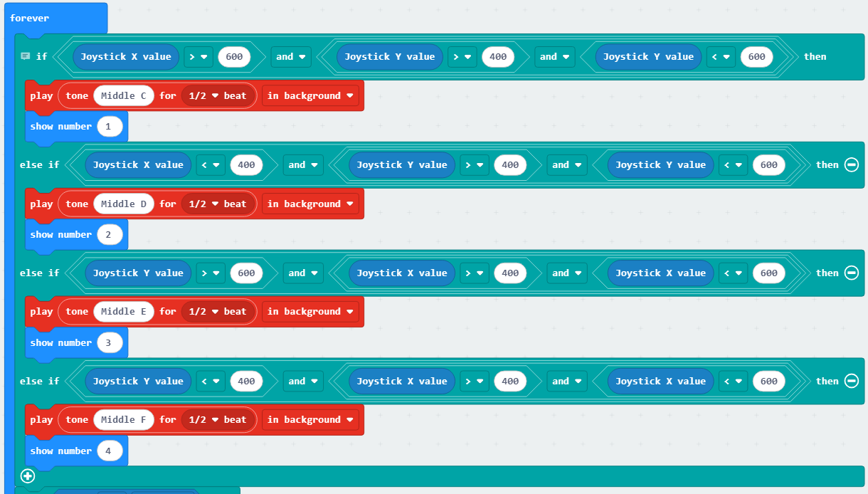Click the show number value 2
The width and height of the screenshot is (868, 494).
pos(110,235)
